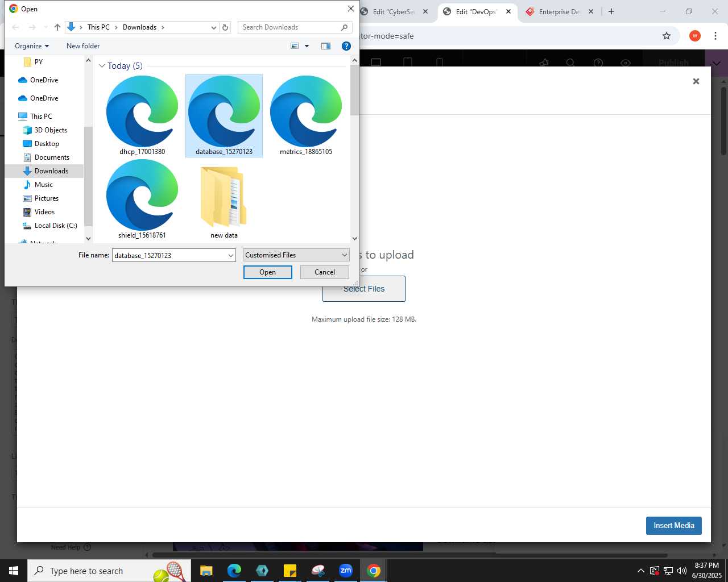Collapse the Today (5) group
This screenshot has width=728, height=582.
pyautogui.click(x=102, y=66)
